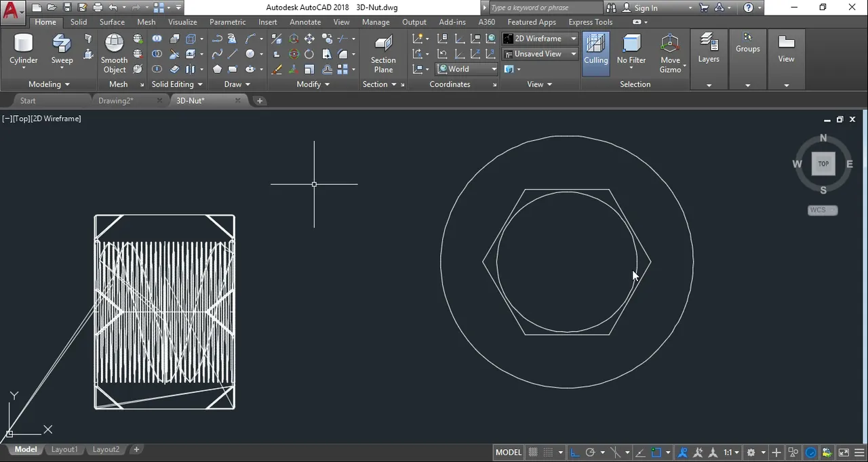Click the MODEL space status button
Viewport: 868px width, 462px height.
[509, 453]
